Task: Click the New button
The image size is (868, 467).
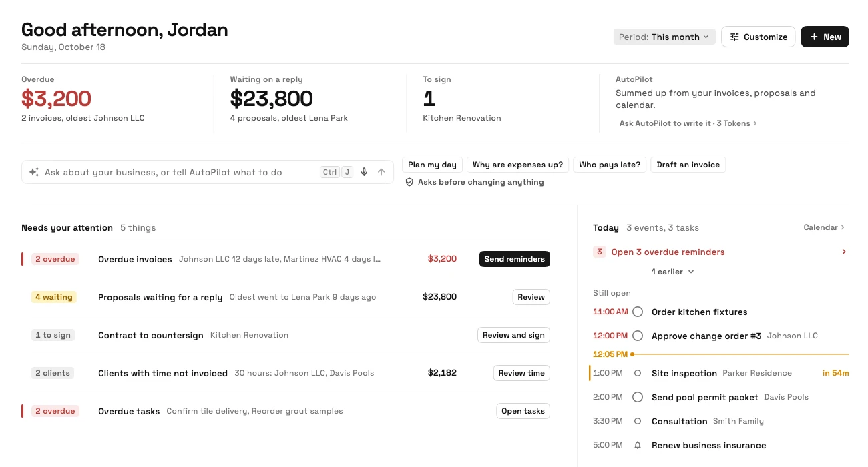Action: 825,37
